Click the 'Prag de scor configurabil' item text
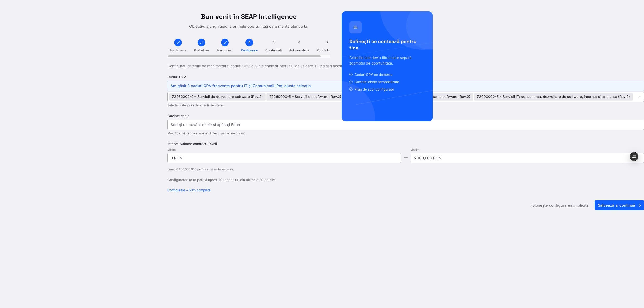Image resolution: width=644 pixels, height=308 pixels. click(374, 89)
